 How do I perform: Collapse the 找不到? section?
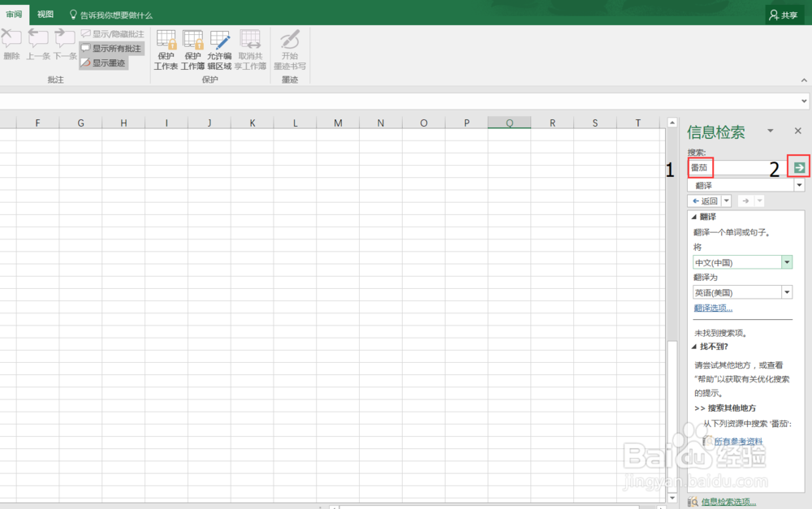pyautogui.click(x=694, y=347)
